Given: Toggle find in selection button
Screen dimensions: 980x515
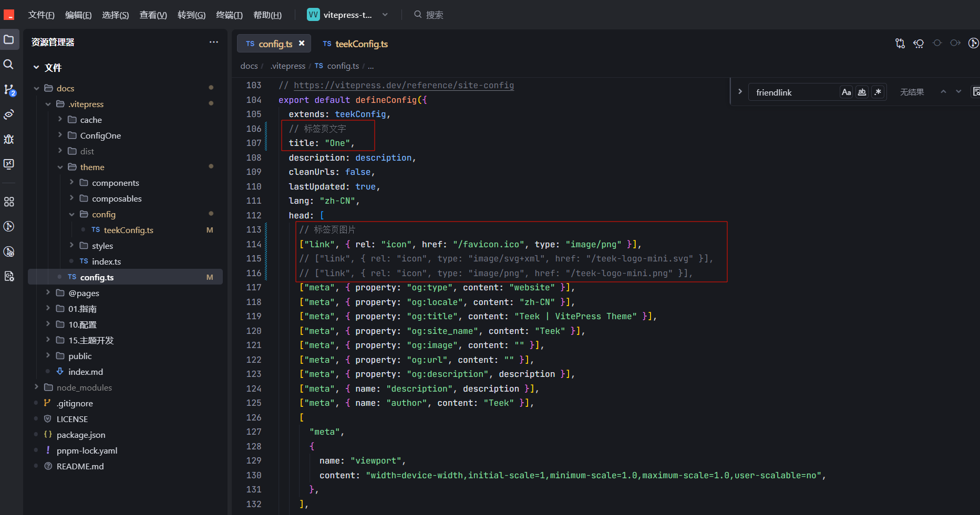Looking at the screenshot, I should pyautogui.click(x=976, y=92).
